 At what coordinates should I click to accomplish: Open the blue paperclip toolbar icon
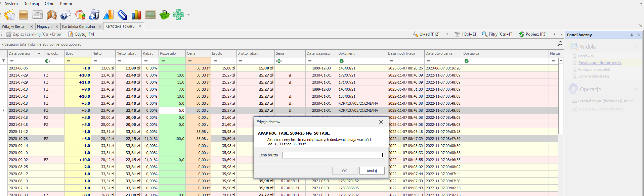pyautogui.click(x=122, y=15)
